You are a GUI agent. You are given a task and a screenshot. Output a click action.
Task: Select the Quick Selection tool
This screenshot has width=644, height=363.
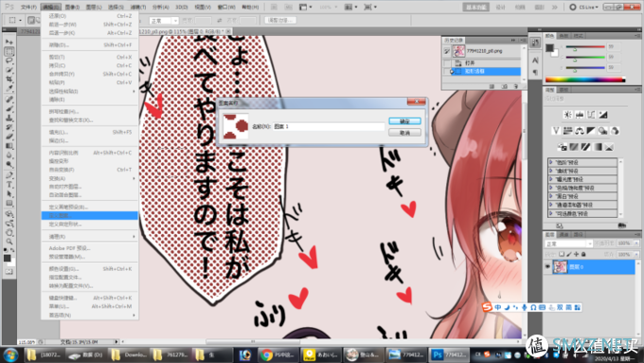click(9, 70)
